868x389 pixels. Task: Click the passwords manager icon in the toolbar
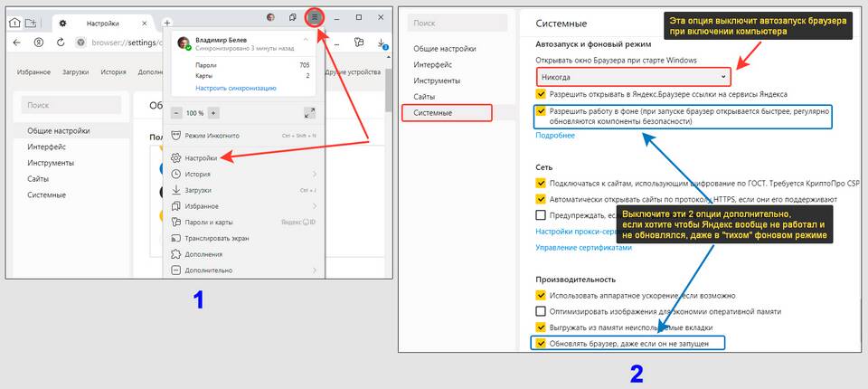359,43
